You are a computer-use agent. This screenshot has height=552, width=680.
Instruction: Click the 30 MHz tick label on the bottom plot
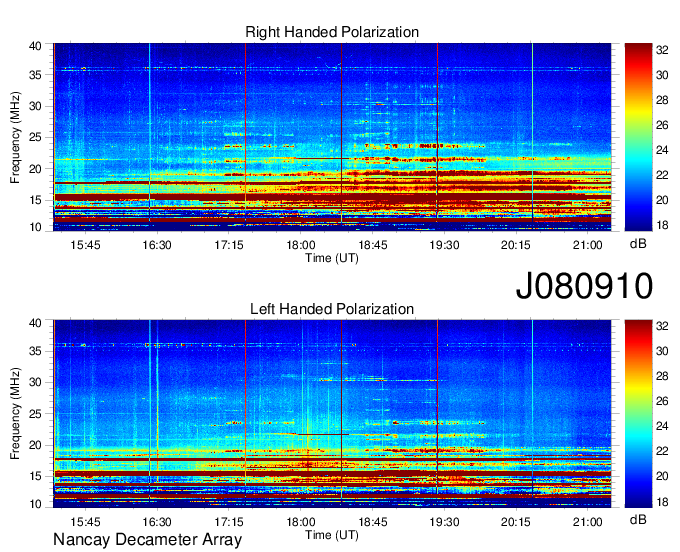35,382
